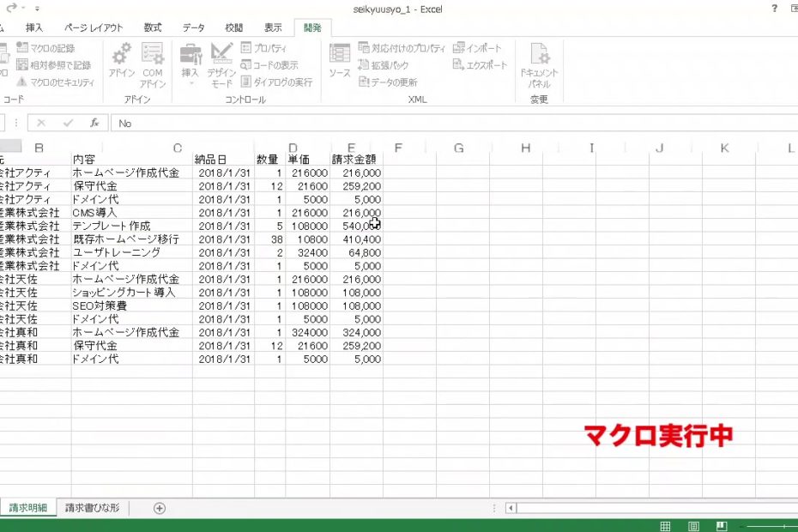Click the Add-ins (アドイン) icon
Viewport: 798px width, 532px height.
pos(122,62)
